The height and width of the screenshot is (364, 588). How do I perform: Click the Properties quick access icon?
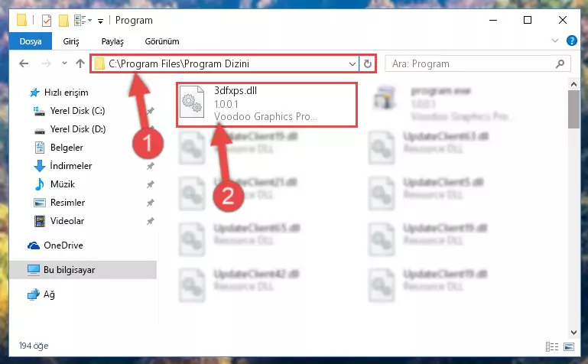click(47, 20)
